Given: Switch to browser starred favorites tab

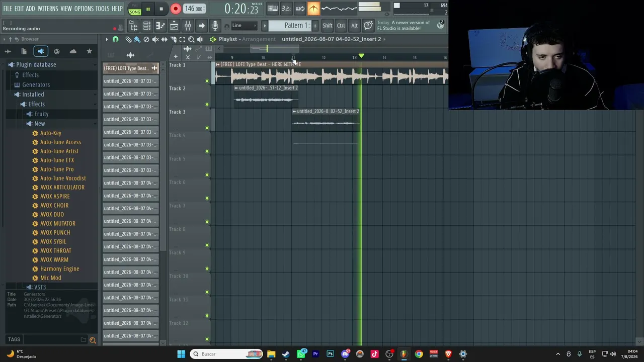Looking at the screenshot, I should click(89, 51).
